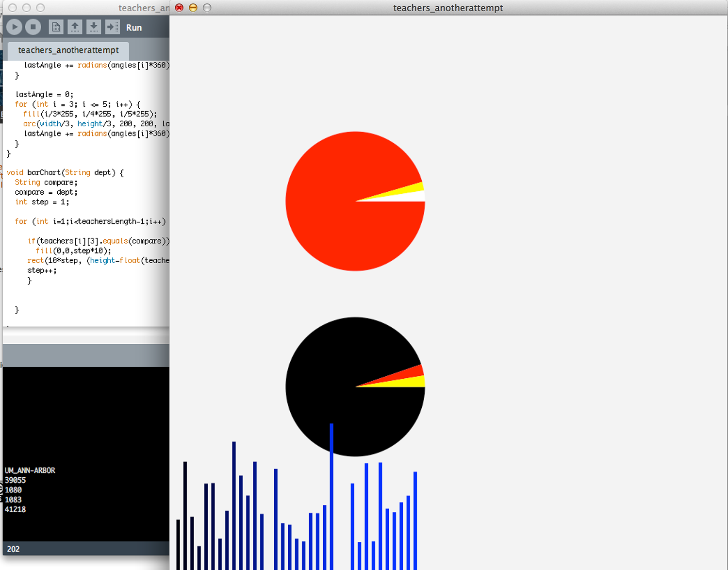728x570 pixels.
Task: Stop execution with the stop icon
Action: pyautogui.click(x=33, y=27)
